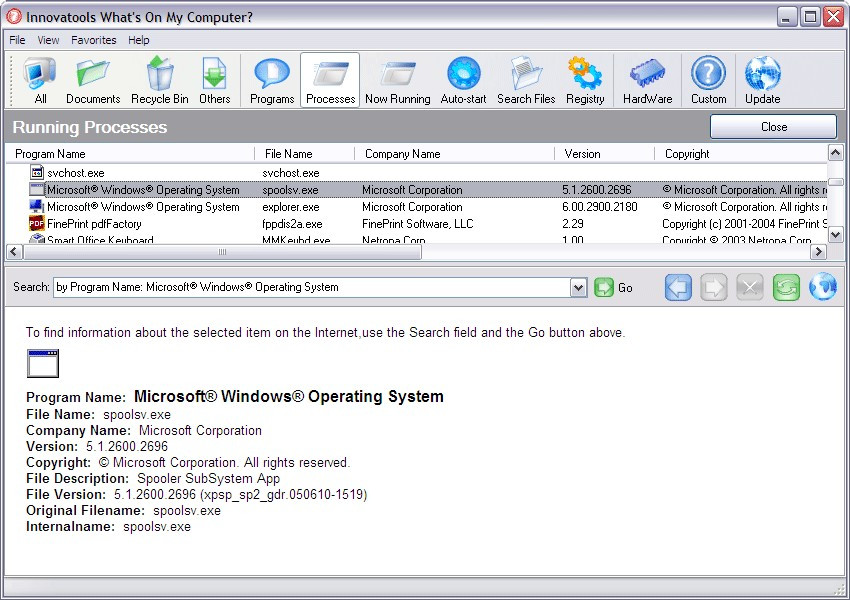Sort by Copyright column header
Screen dimensions: 850x600
741,154
